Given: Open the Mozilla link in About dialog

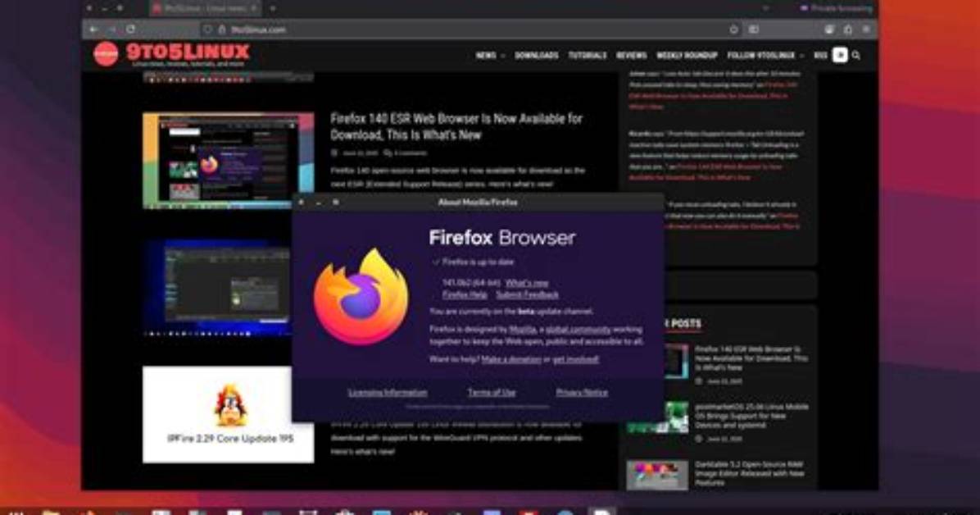Looking at the screenshot, I should pyautogui.click(x=523, y=329).
